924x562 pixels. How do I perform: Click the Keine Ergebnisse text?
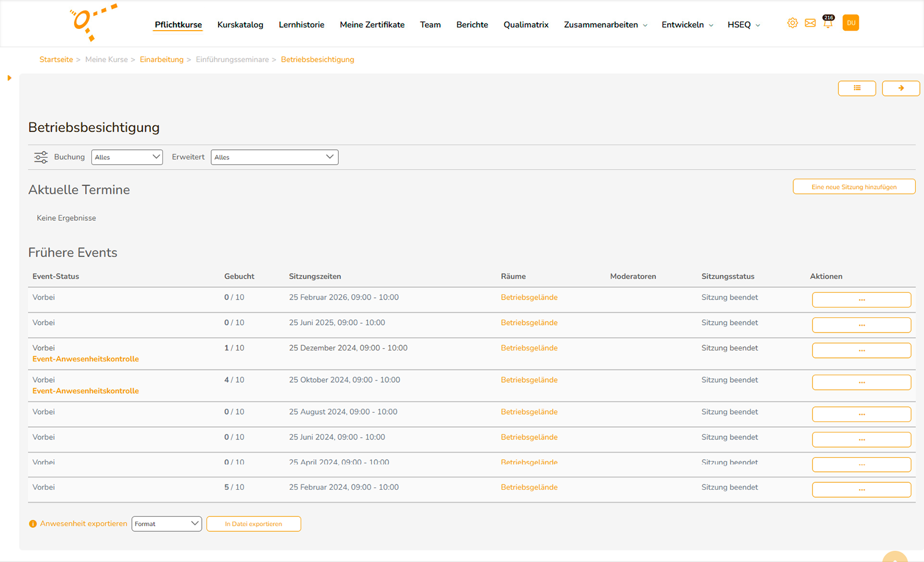click(66, 218)
